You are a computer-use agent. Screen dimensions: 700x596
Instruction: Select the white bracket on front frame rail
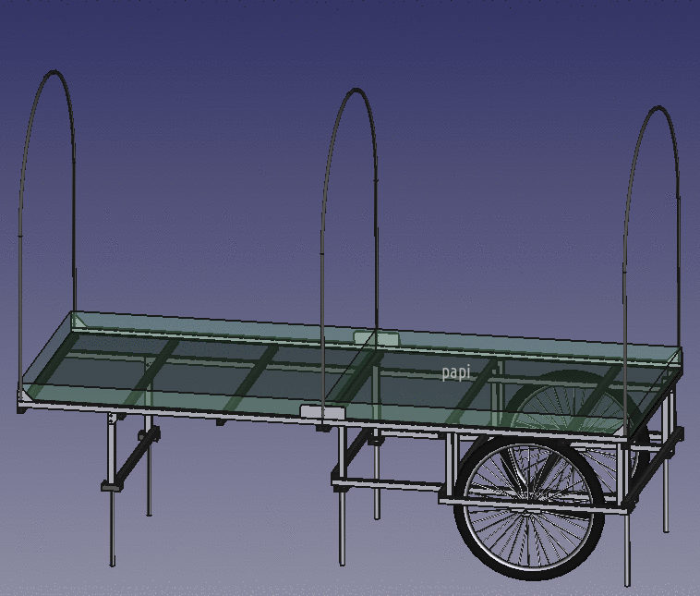[x=322, y=411]
